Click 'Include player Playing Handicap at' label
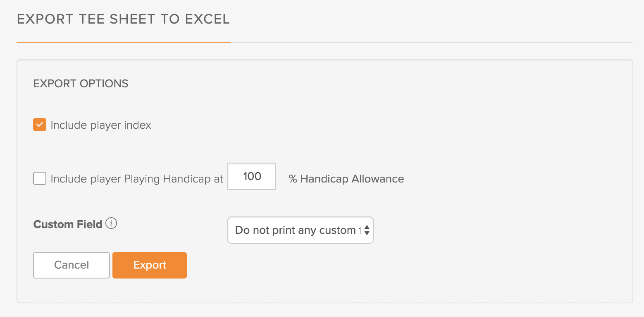 pos(137,179)
